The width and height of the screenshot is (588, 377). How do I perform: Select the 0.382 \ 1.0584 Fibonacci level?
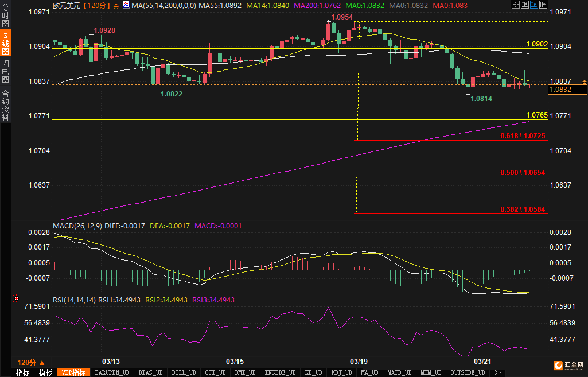pos(523,209)
